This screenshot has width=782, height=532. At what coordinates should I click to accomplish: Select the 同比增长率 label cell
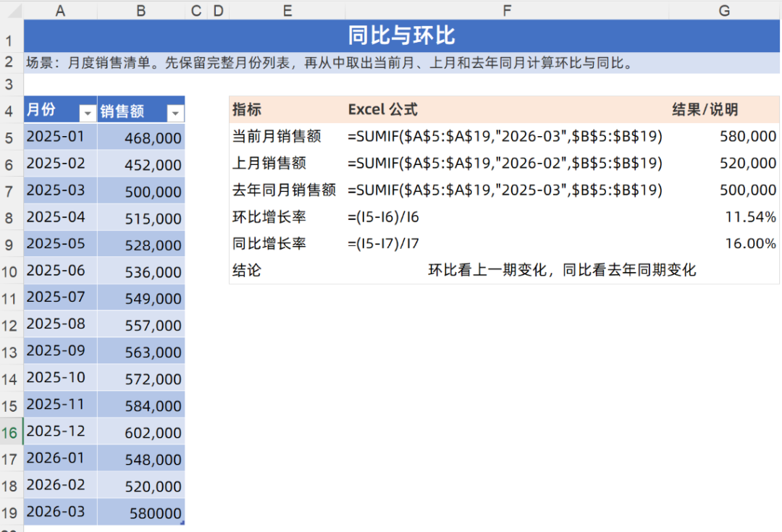pyautogui.click(x=287, y=244)
